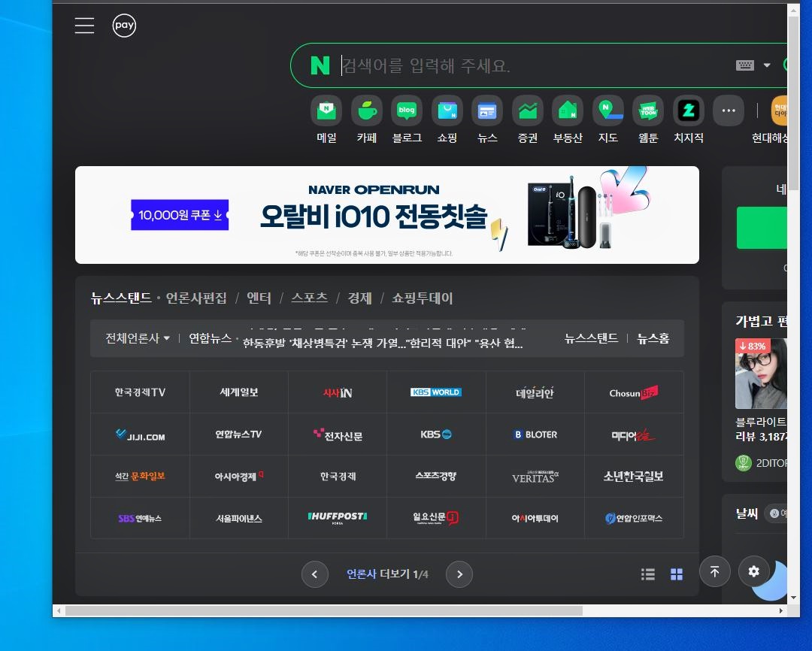Open 연합뉴스TV press logo
Screen dimensions: 812x651
click(x=239, y=435)
